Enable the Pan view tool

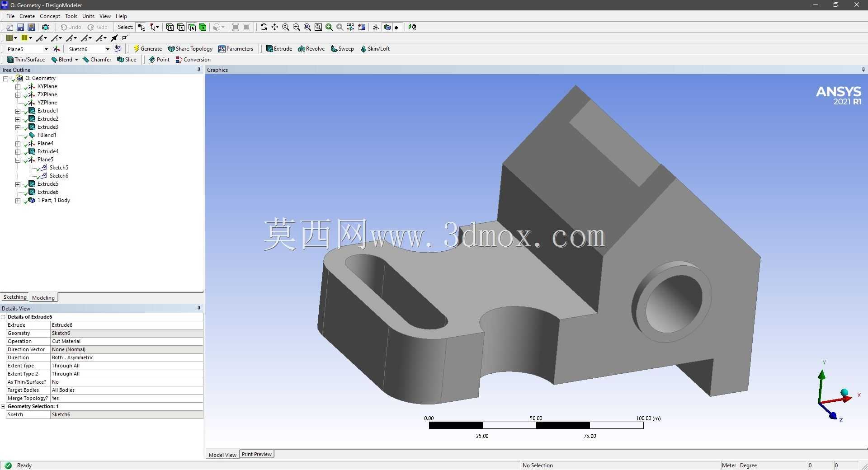coord(274,27)
